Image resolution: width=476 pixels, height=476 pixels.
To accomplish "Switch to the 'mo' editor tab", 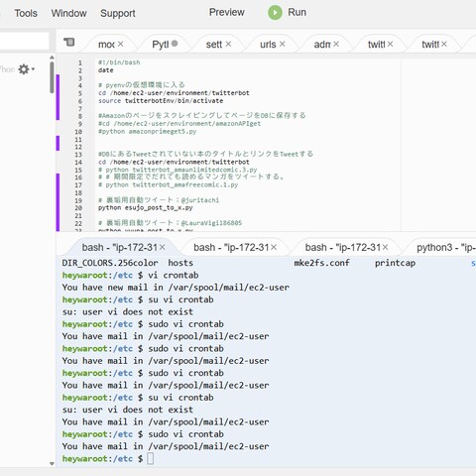I will [x=106, y=45].
